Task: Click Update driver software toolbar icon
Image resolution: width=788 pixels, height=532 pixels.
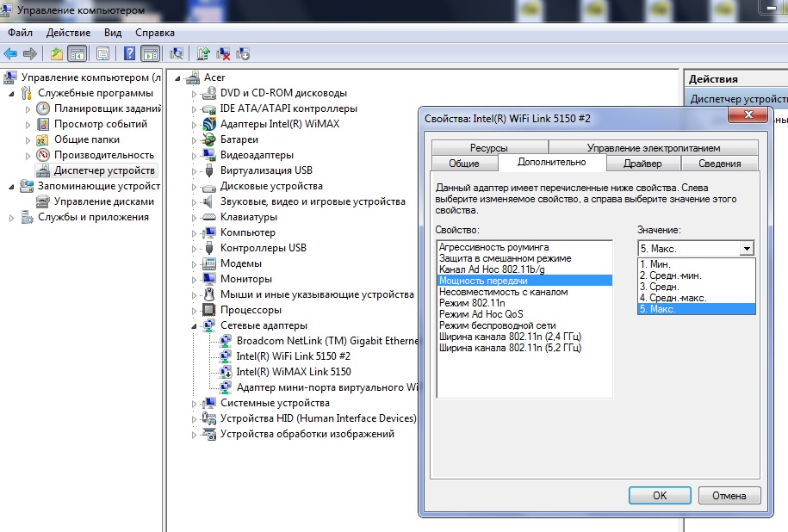Action: 203,53
